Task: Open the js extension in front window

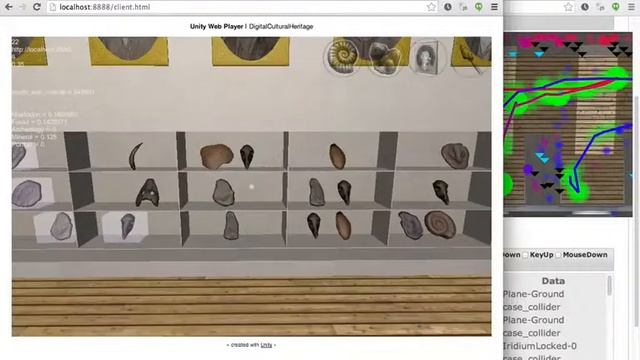Action: [x=463, y=7]
